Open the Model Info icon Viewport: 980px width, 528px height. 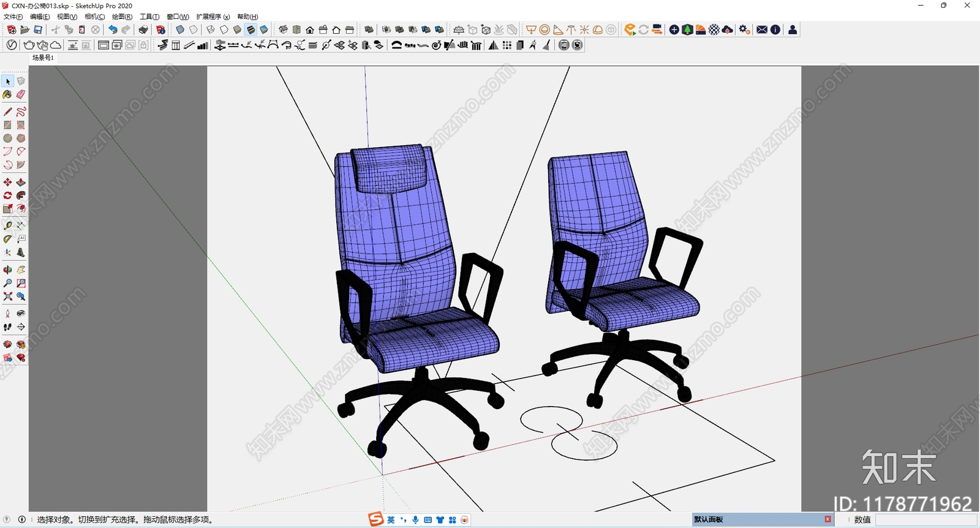click(x=160, y=29)
